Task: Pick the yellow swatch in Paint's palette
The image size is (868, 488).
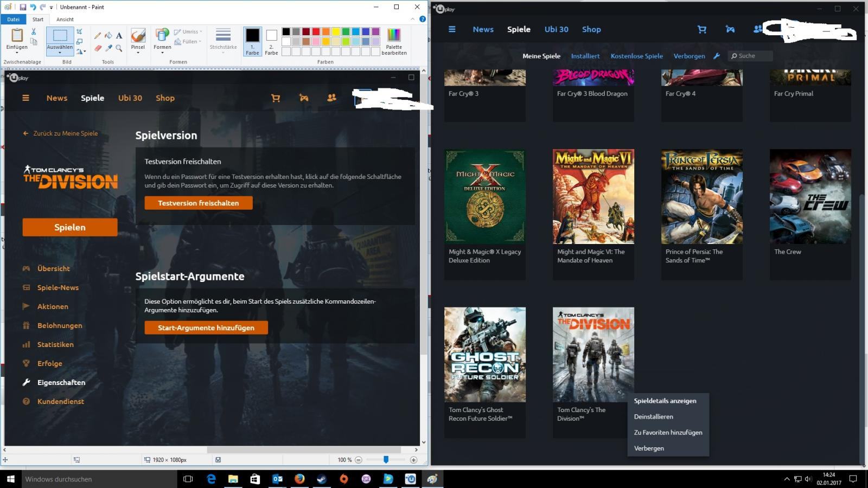Action: (x=336, y=31)
